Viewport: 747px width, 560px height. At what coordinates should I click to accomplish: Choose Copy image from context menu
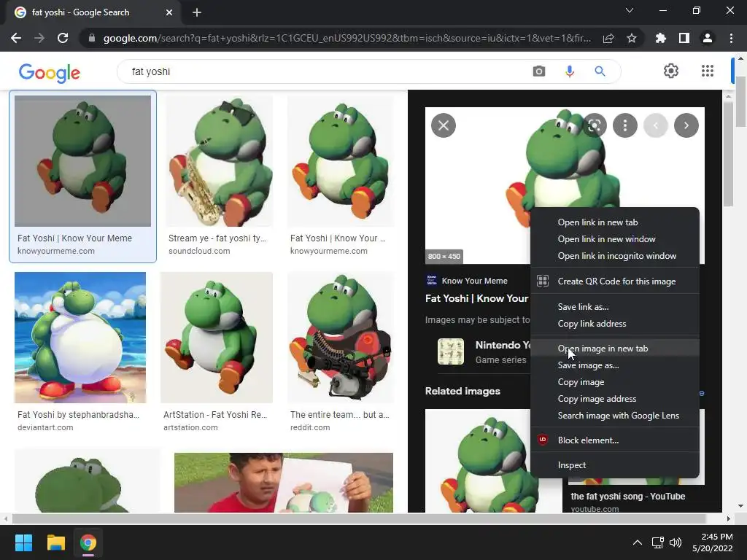click(614, 382)
